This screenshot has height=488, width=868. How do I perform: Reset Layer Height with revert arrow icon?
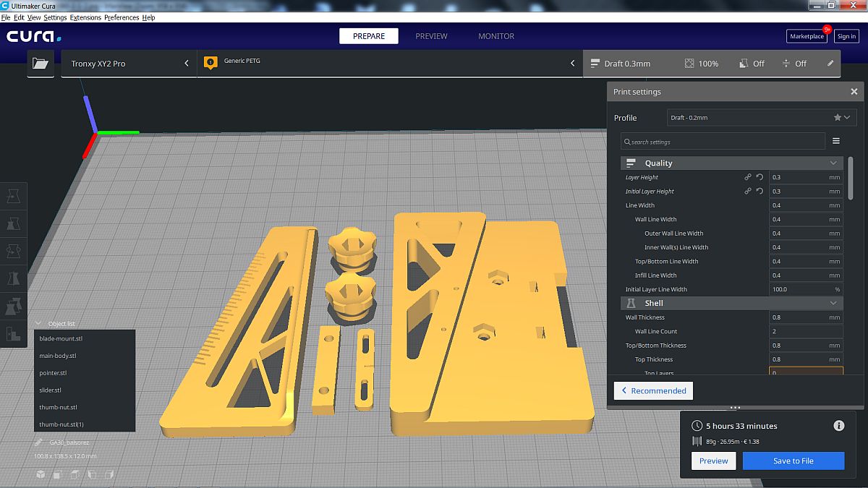[x=759, y=177]
